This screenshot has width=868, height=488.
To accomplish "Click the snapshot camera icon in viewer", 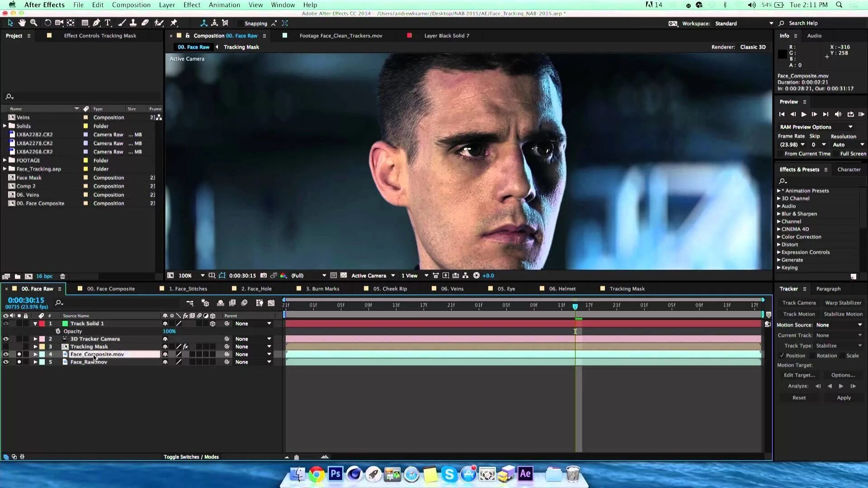I will coord(264,276).
